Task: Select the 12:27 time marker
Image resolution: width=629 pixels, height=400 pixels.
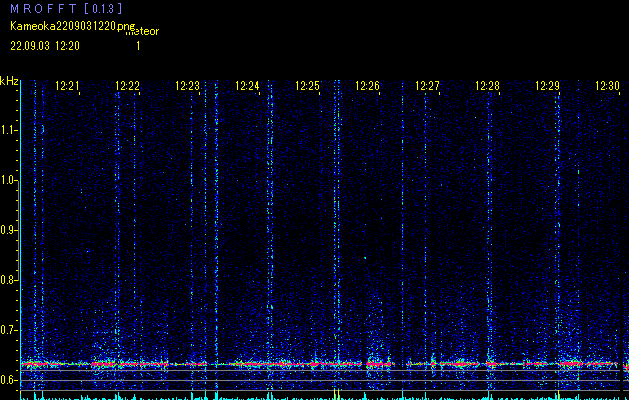Action: tap(427, 86)
